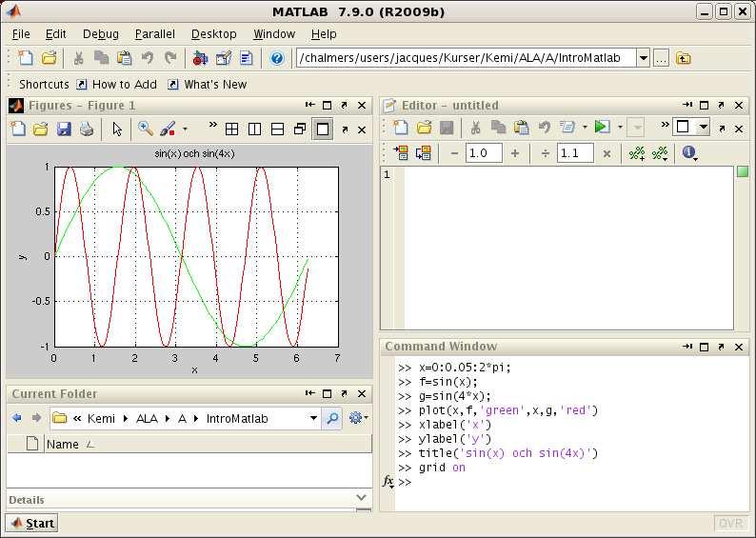This screenshot has width=756, height=538.
Task: Decrement value minus button
Action: 454,153
